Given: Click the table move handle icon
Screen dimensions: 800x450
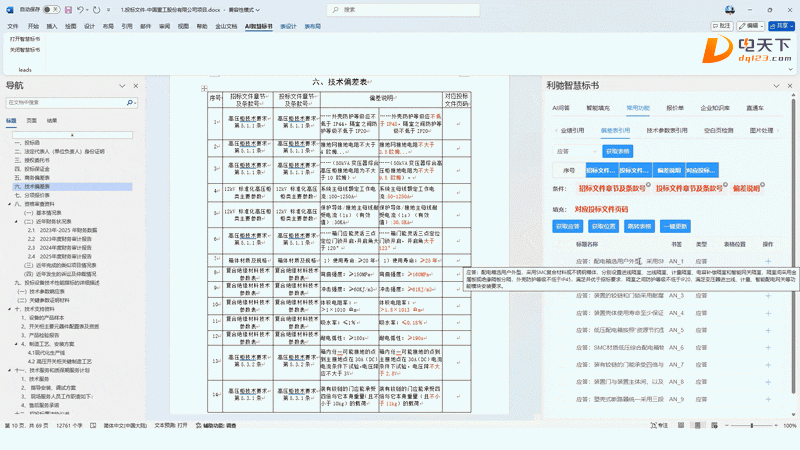Looking at the screenshot, I should 204,89.
